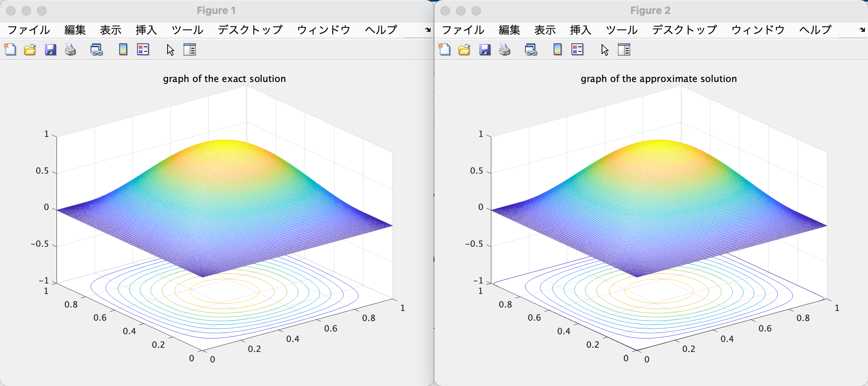Open ヘルプ menu in Figure 2

coord(815,30)
